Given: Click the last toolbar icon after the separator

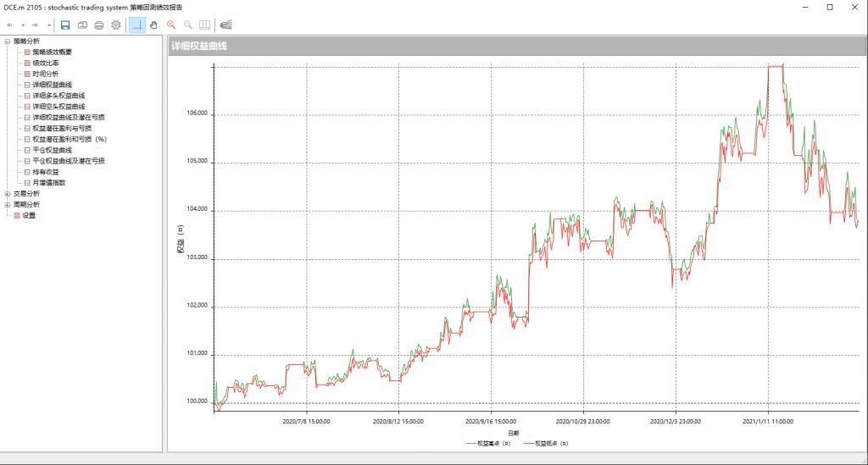Looking at the screenshot, I should pos(225,25).
